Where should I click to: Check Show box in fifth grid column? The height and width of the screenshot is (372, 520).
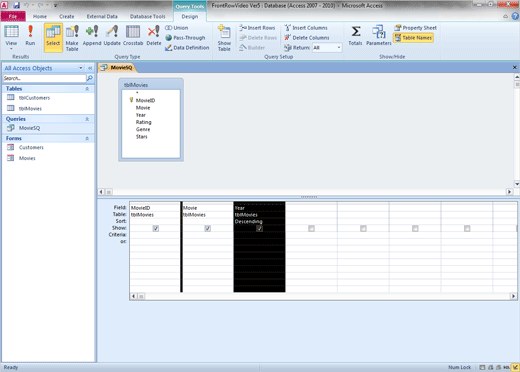(363, 228)
